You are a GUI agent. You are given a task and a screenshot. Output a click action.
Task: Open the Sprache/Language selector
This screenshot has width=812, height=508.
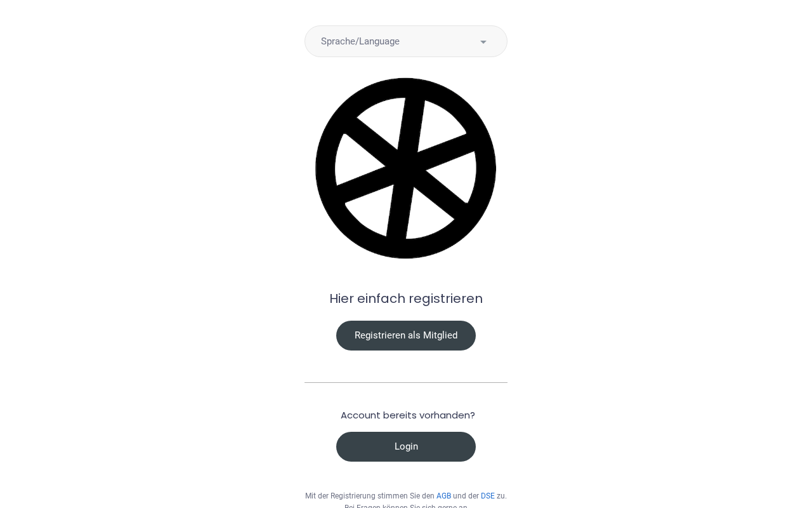(x=406, y=41)
